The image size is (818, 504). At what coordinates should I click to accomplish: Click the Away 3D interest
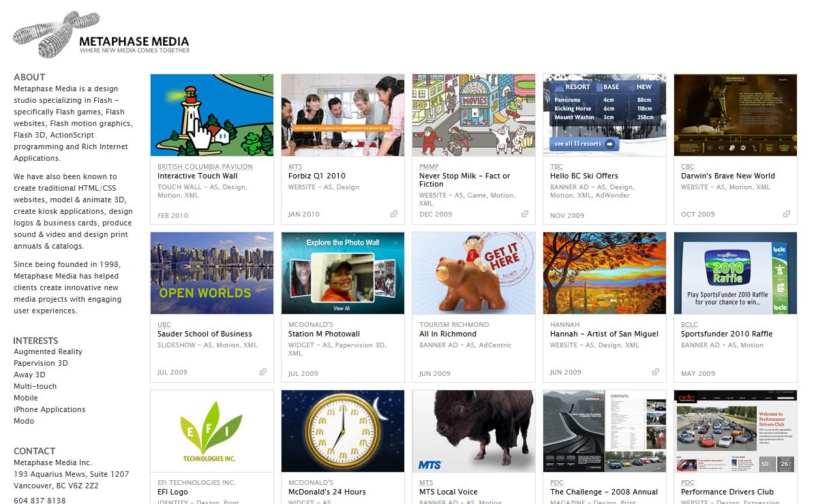coord(29,375)
